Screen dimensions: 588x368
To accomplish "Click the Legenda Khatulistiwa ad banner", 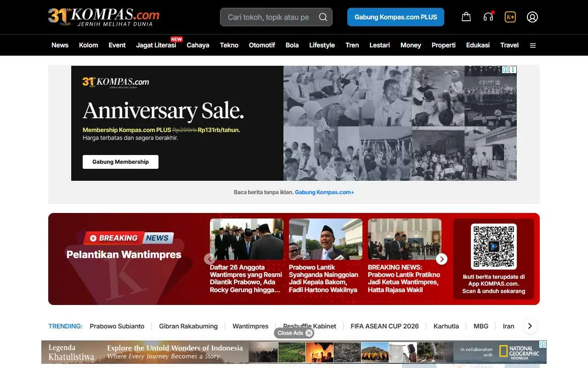I will tap(294, 352).
